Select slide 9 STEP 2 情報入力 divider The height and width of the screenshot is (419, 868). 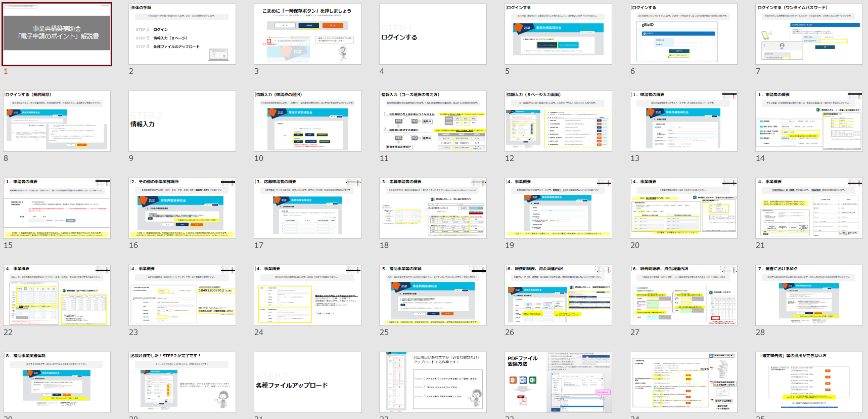(x=182, y=121)
